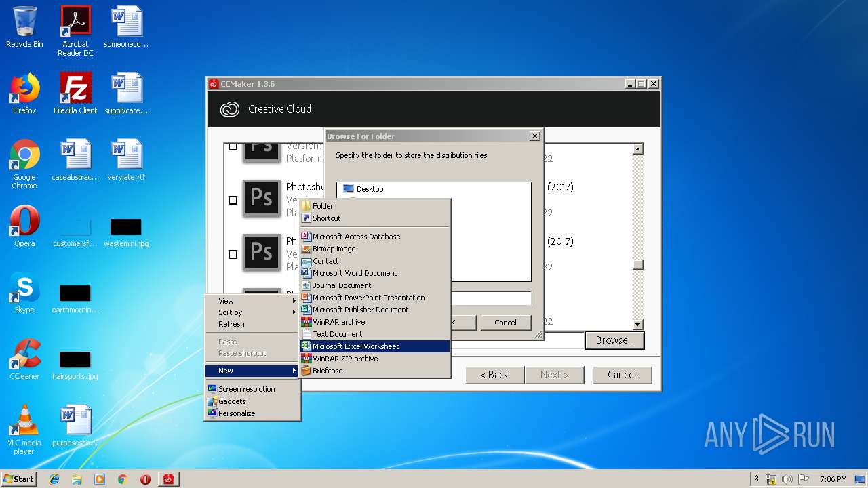This screenshot has height=488, width=868.
Task: Create new Journal Document
Action: point(375,285)
